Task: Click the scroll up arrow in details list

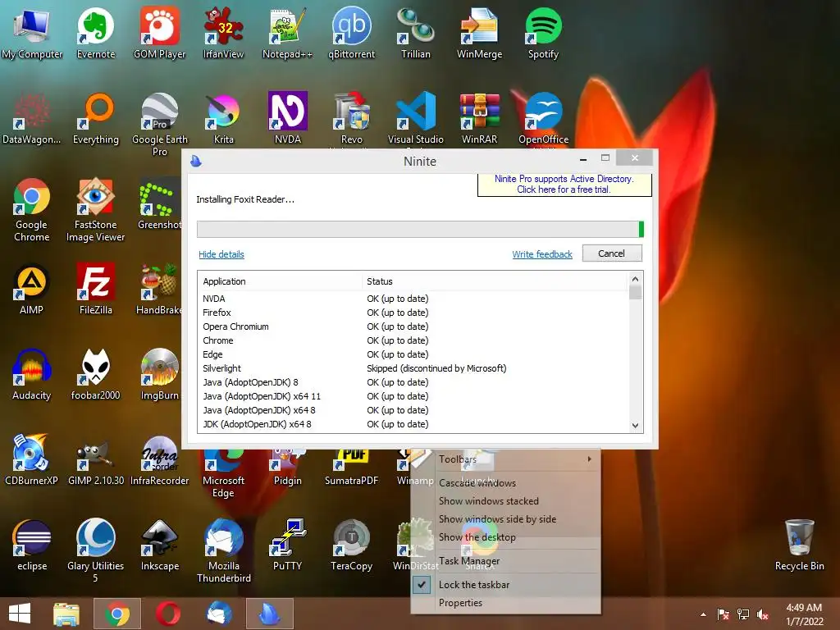Action: click(x=635, y=279)
